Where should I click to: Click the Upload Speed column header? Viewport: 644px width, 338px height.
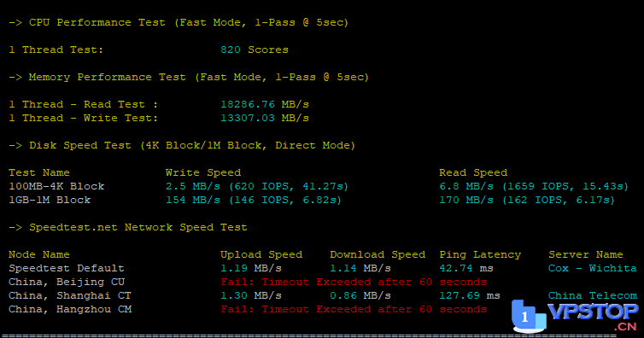(x=261, y=254)
